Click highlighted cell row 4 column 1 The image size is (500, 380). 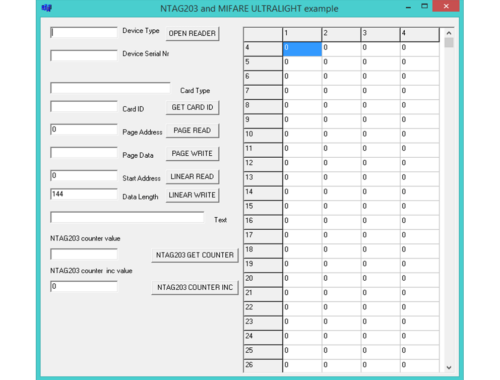pos(302,49)
